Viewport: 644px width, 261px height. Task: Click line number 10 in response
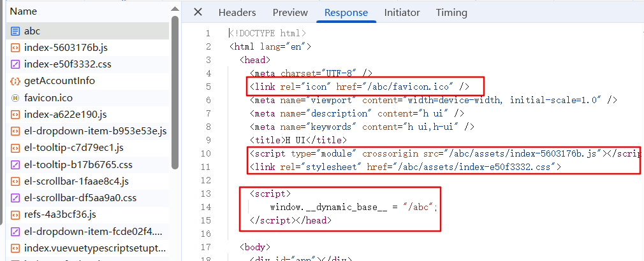206,153
